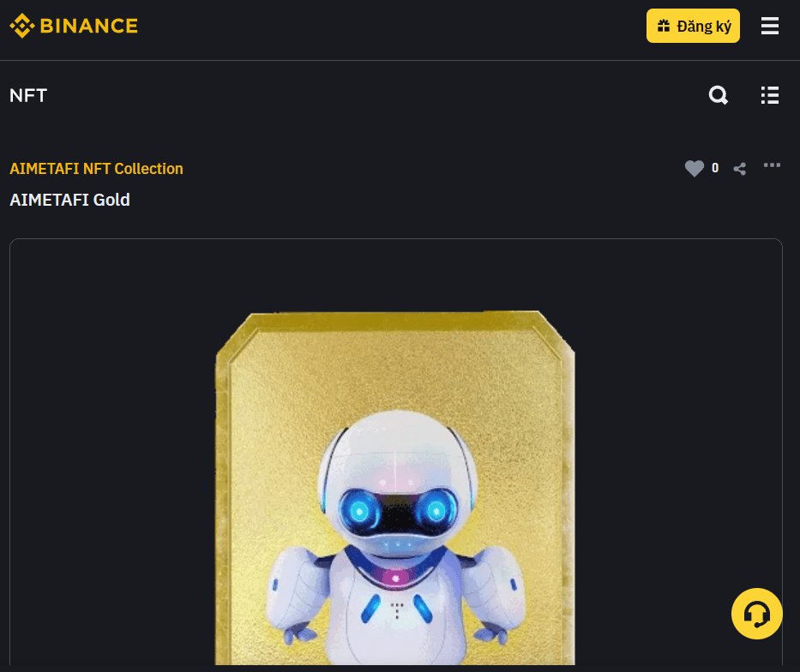Viewport: 800px width, 672px height.
Task: Go to the NFT section heading
Action: 28,95
